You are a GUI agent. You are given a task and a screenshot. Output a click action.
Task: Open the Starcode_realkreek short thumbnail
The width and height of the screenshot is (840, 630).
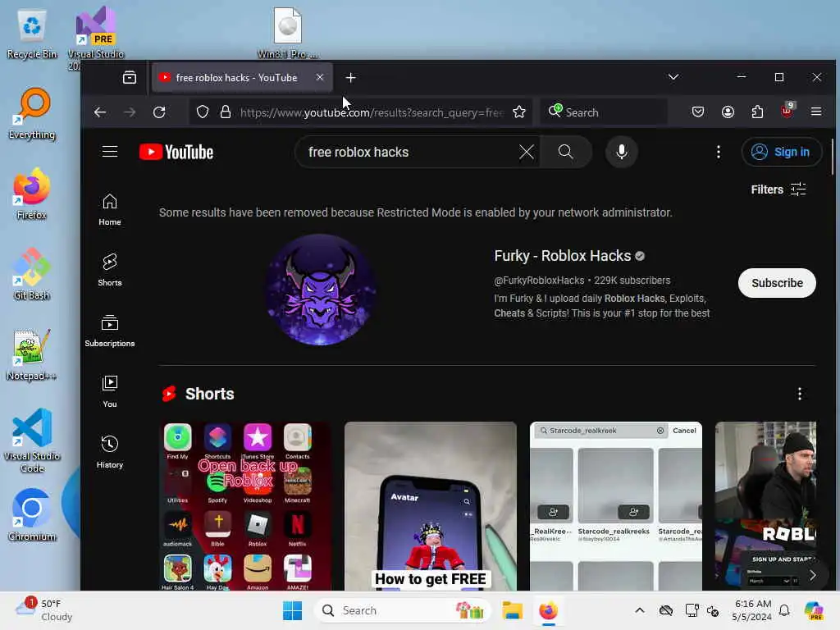(616, 506)
